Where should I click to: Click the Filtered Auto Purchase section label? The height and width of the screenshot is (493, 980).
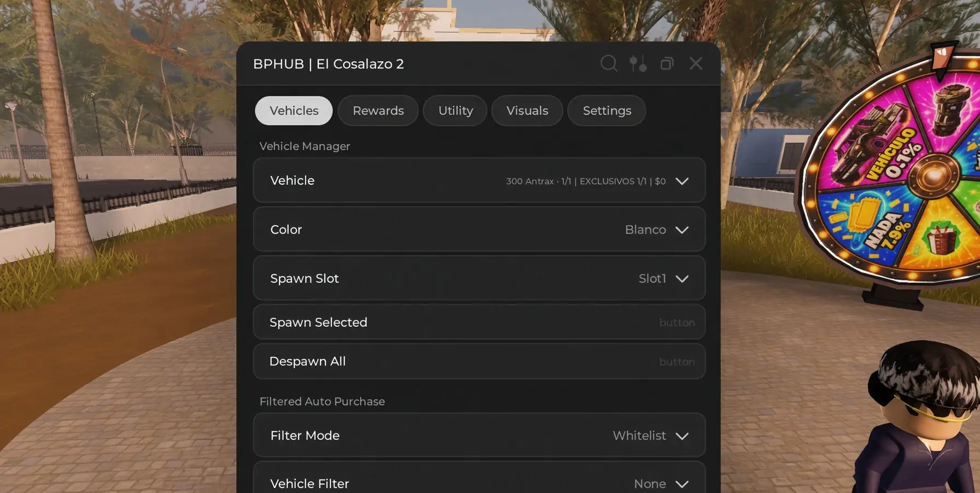coord(322,401)
